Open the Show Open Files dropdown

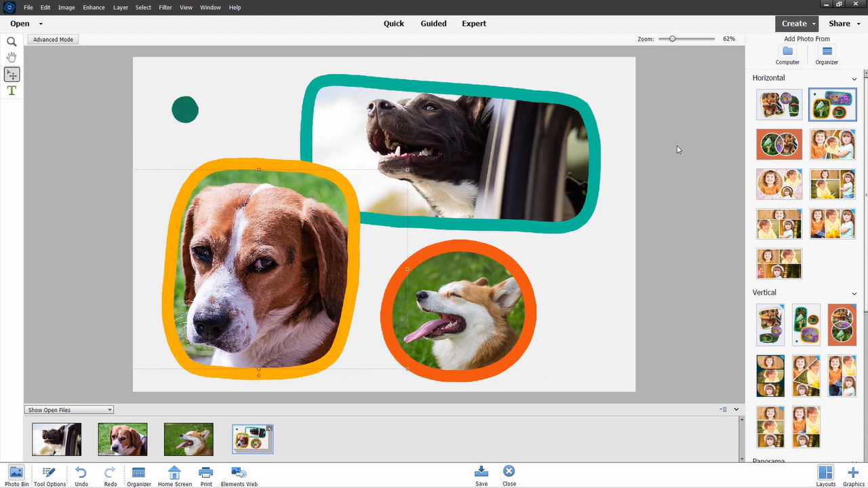point(68,409)
